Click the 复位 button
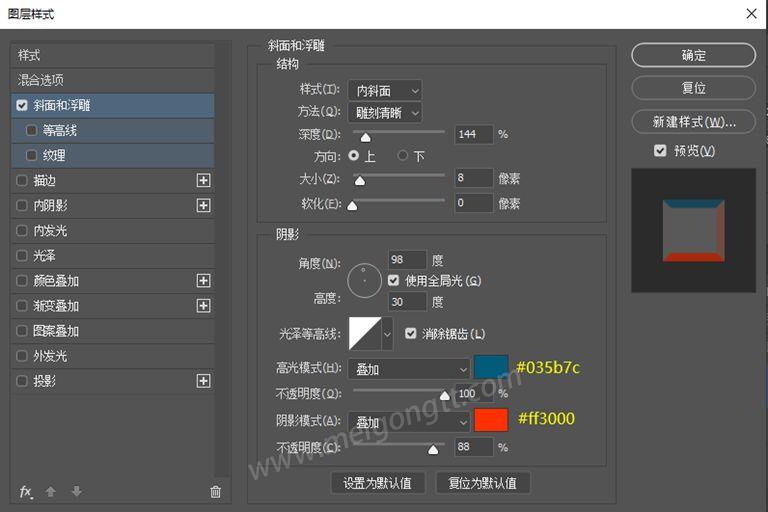The width and height of the screenshot is (768, 512). click(694, 88)
